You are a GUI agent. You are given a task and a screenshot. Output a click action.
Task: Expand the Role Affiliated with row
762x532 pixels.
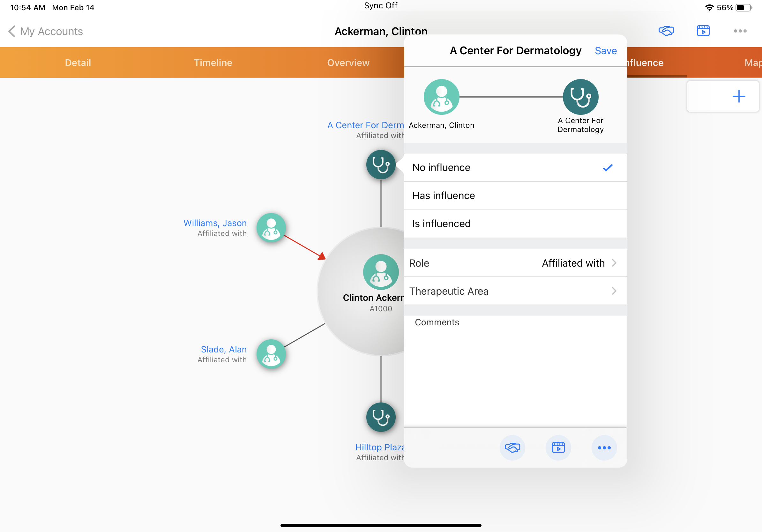515,263
